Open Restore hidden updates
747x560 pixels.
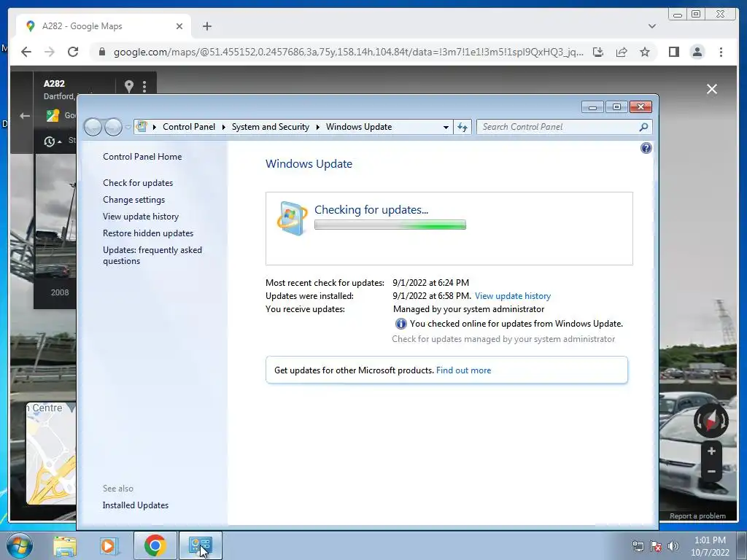[147, 233]
